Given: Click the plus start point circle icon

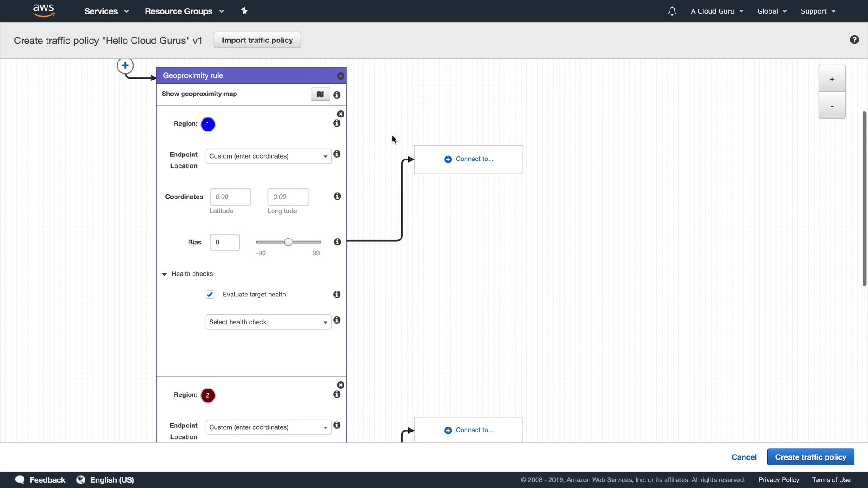Looking at the screenshot, I should point(125,66).
